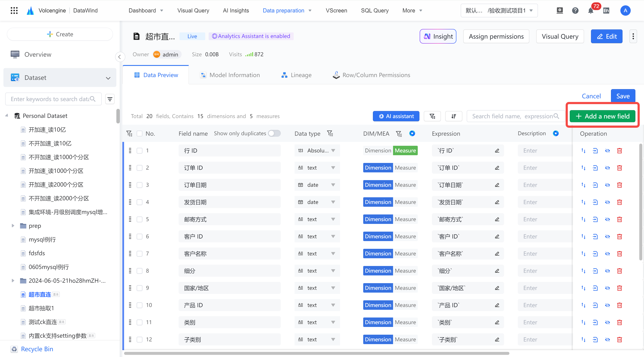Open the app grid launcher icon
Image resolution: width=644 pixels, height=357 pixels.
pos(14,11)
